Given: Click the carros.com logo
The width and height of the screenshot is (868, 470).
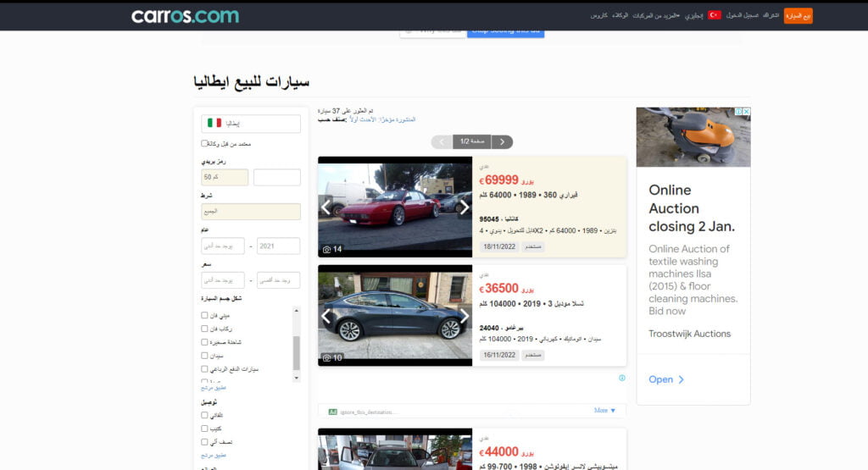Looking at the screenshot, I should click(x=185, y=16).
